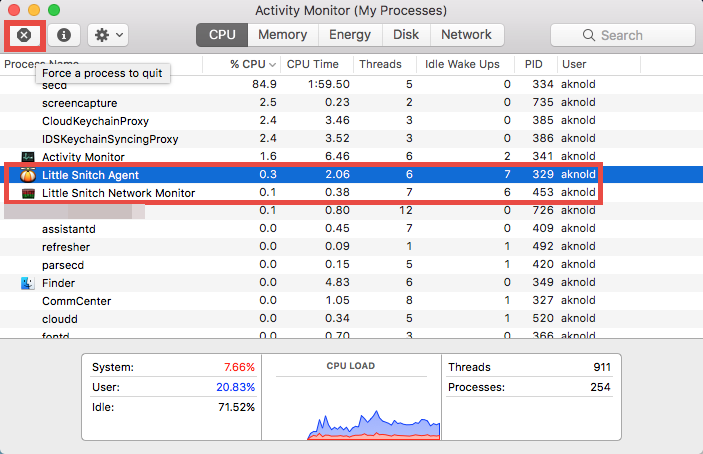Screen dimensions: 703x454
Task: Select the assistantd process
Action: point(69,229)
